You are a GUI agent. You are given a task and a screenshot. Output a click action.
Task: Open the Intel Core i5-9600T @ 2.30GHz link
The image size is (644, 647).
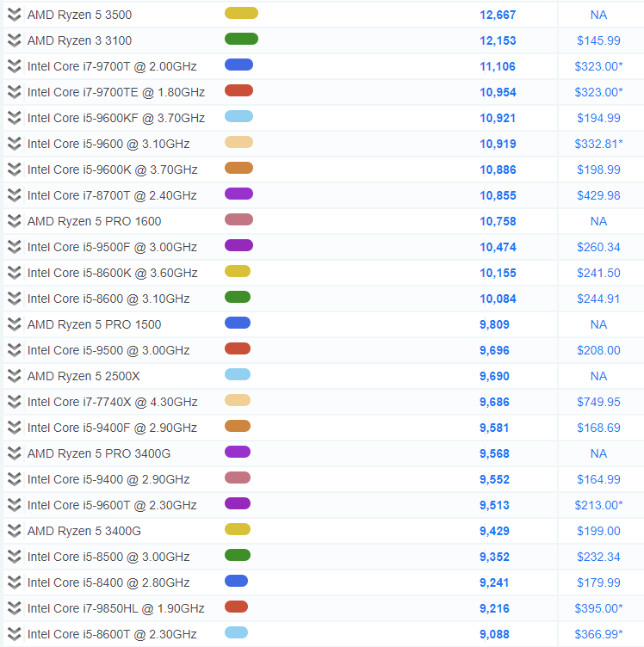pos(112,505)
